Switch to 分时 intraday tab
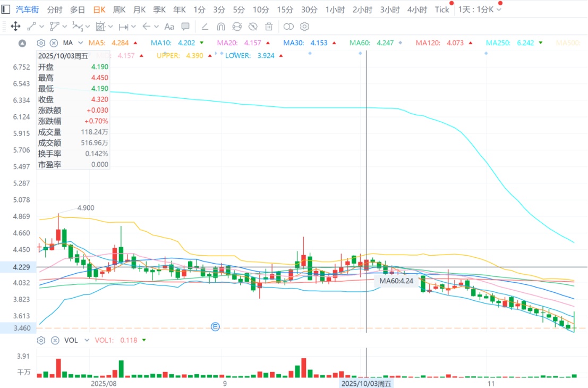The height and width of the screenshot is (388, 588). coord(55,10)
